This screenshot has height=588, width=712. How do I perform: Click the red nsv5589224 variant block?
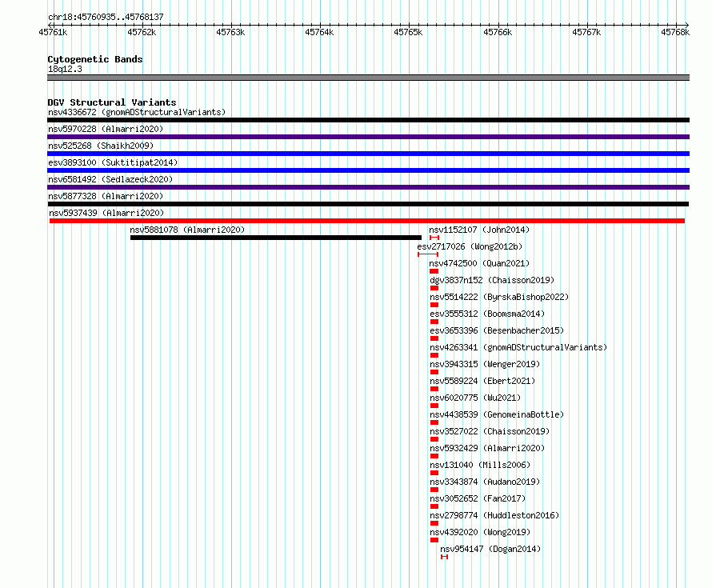(434, 389)
